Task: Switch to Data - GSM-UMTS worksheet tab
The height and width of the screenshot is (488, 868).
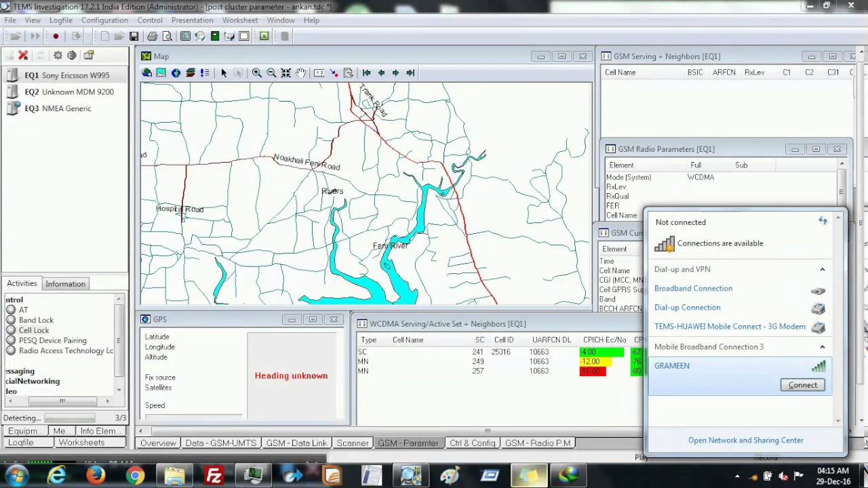Action: (x=221, y=443)
